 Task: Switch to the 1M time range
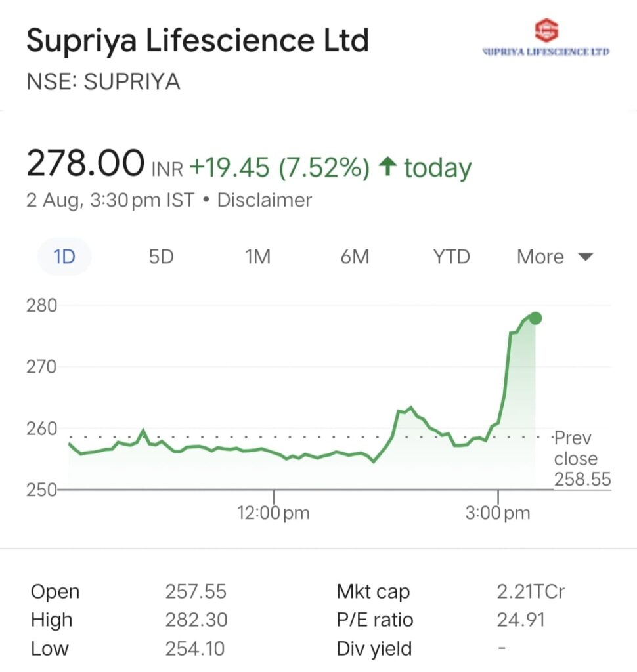258,257
